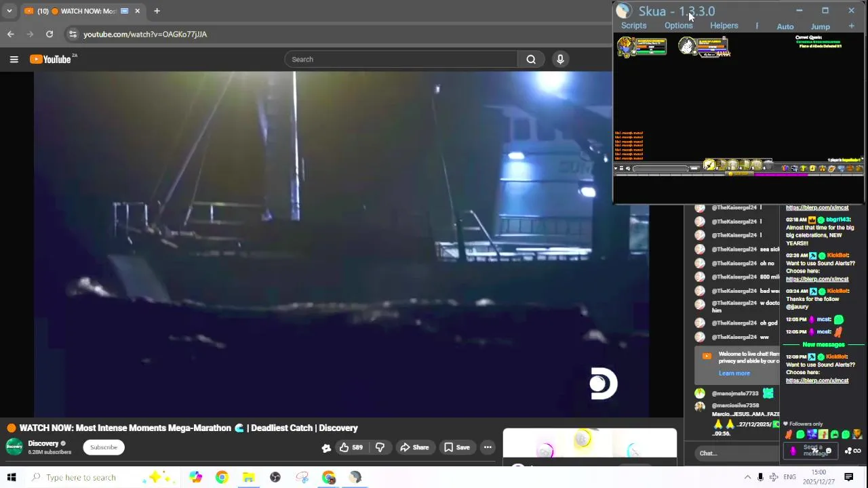This screenshot has height=488, width=868.
Task: Dislike the Deadliest Catch video
Action: [x=380, y=447]
